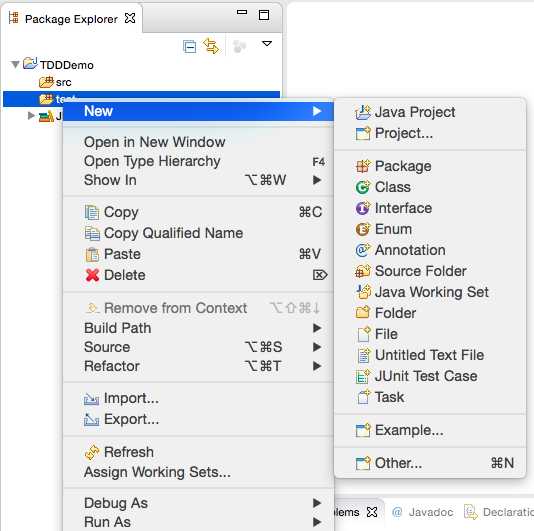Select the new Interface icon item
Screen dimensions: 534x531
coord(363,208)
